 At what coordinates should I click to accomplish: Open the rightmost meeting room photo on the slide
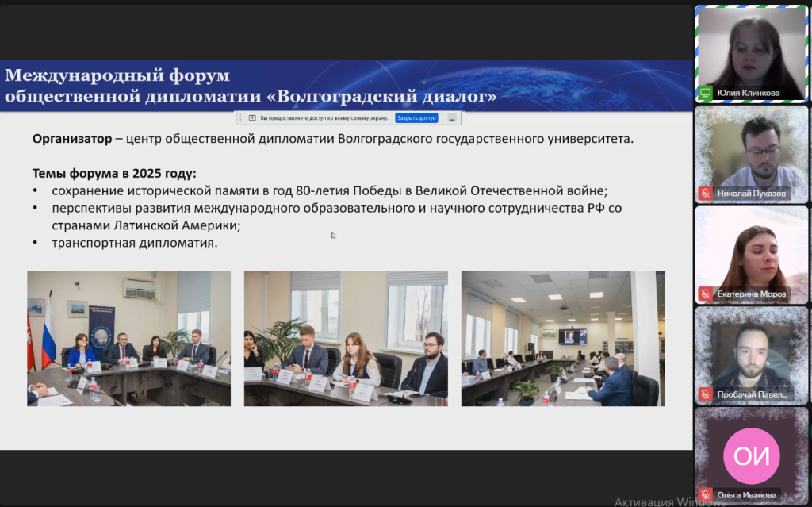562,338
